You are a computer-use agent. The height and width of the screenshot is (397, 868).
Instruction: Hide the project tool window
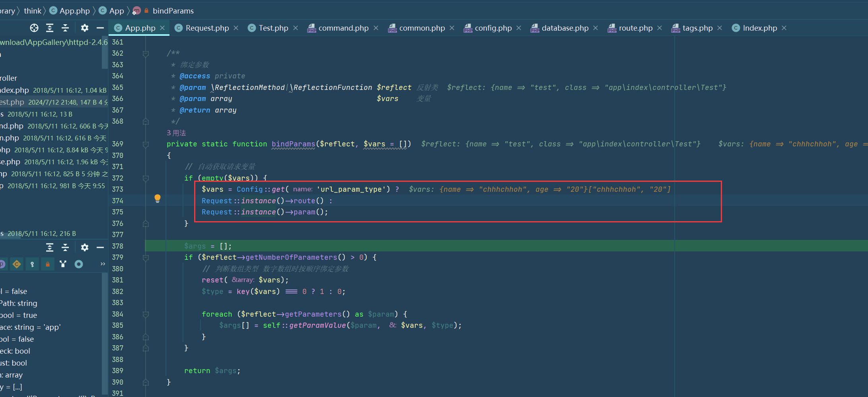pos(100,28)
